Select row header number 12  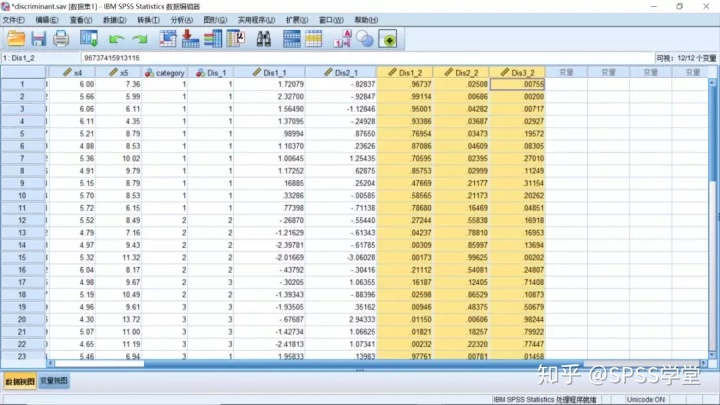[22, 220]
